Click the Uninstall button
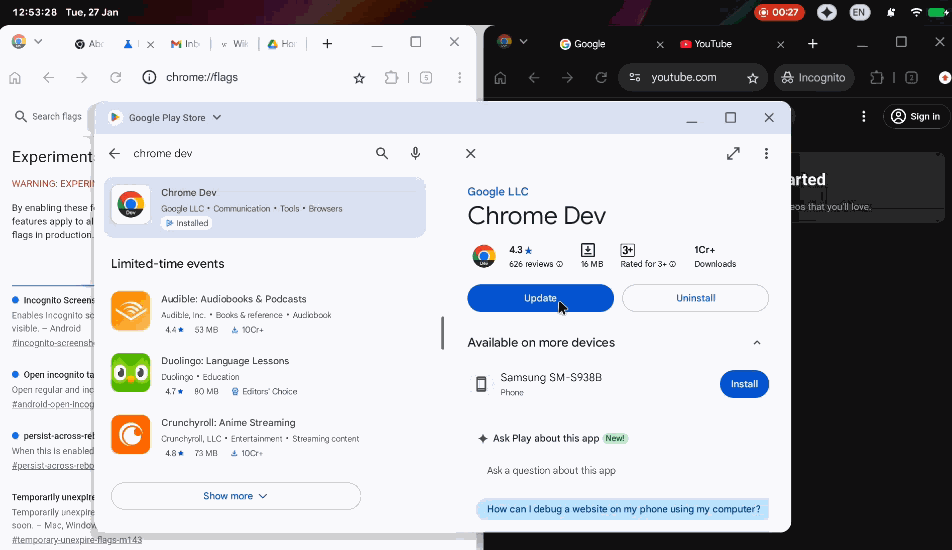The width and height of the screenshot is (952, 550). 695,298
